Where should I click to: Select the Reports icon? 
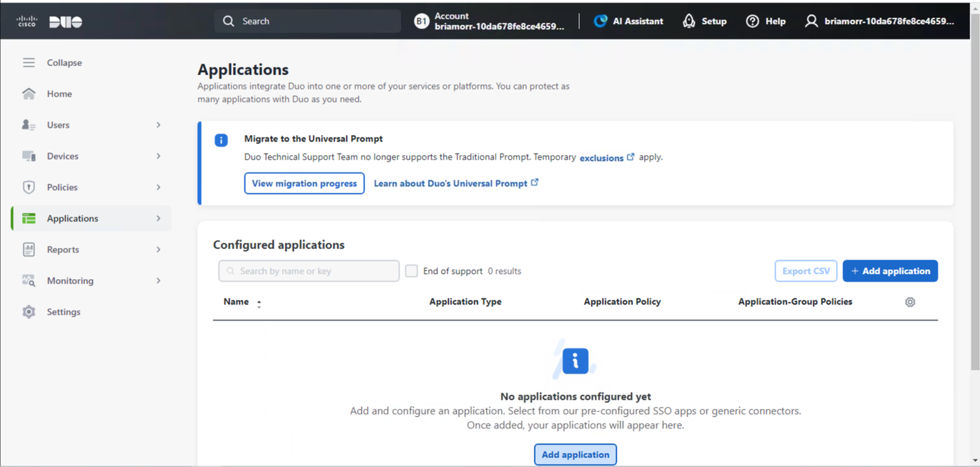[28, 249]
